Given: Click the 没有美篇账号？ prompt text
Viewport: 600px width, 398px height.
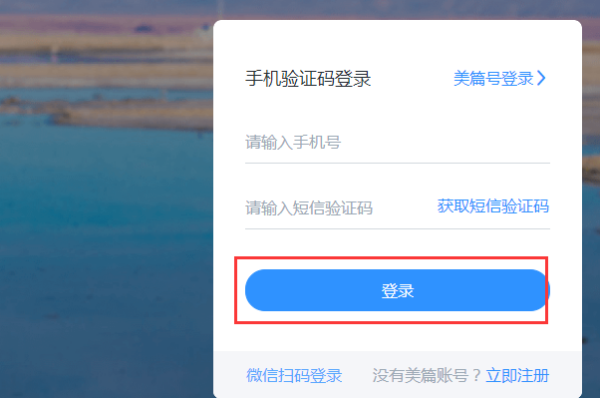Looking at the screenshot, I should 427,375.
